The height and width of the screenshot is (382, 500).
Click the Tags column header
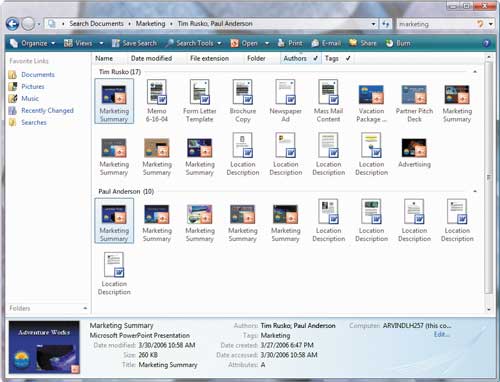332,58
